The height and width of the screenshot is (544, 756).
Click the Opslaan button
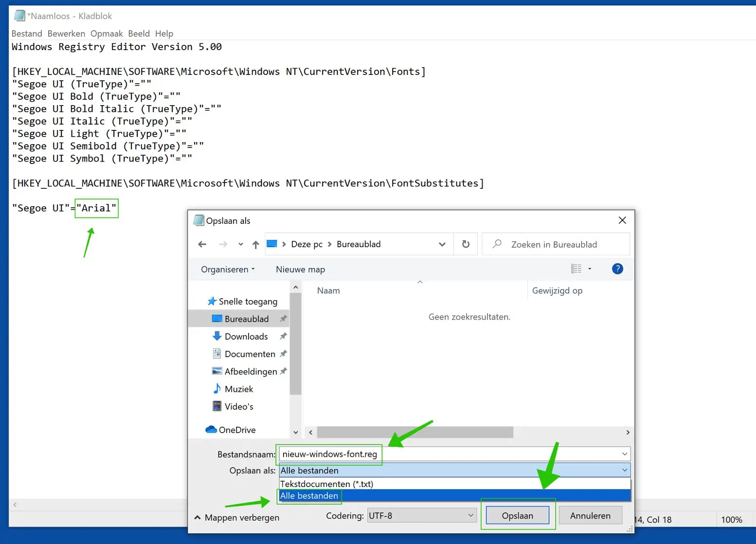click(x=518, y=515)
